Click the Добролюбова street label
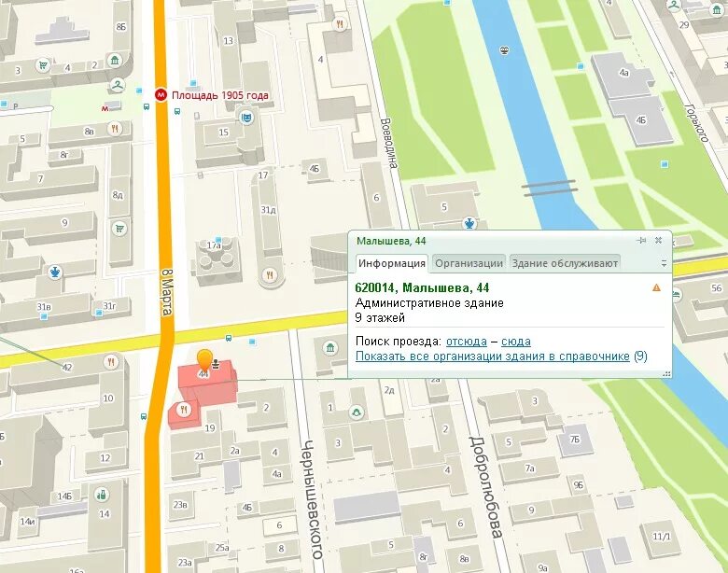Viewport: 728px width, 573px height. (485, 486)
